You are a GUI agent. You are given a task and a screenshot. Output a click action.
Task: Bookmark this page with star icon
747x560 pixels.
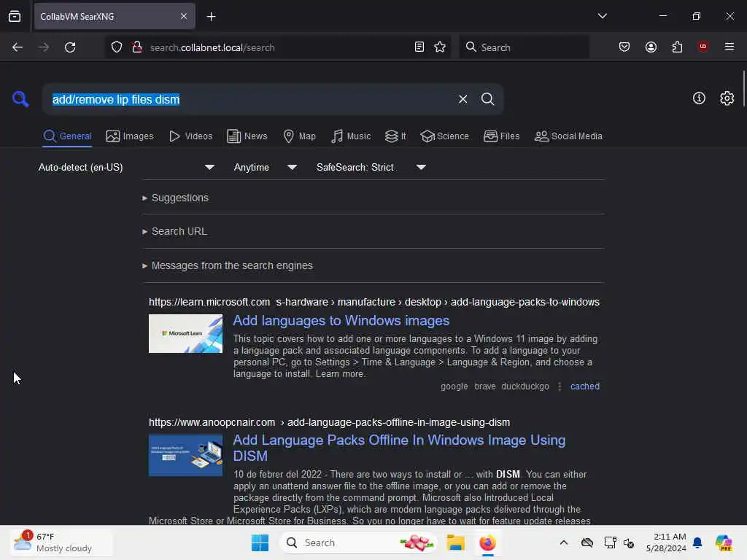(x=440, y=47)
